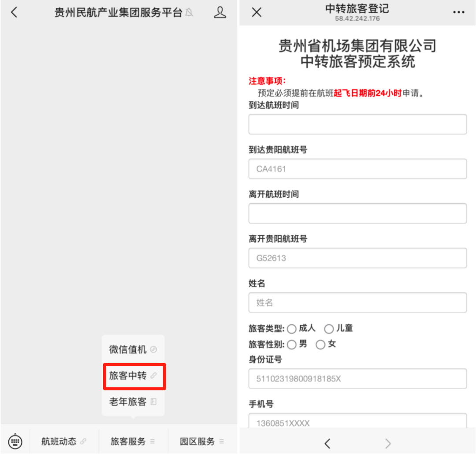Tap the link icon next to 旅客中转
The width and height of the screenshot is (476, 454).
pos(153,376)
